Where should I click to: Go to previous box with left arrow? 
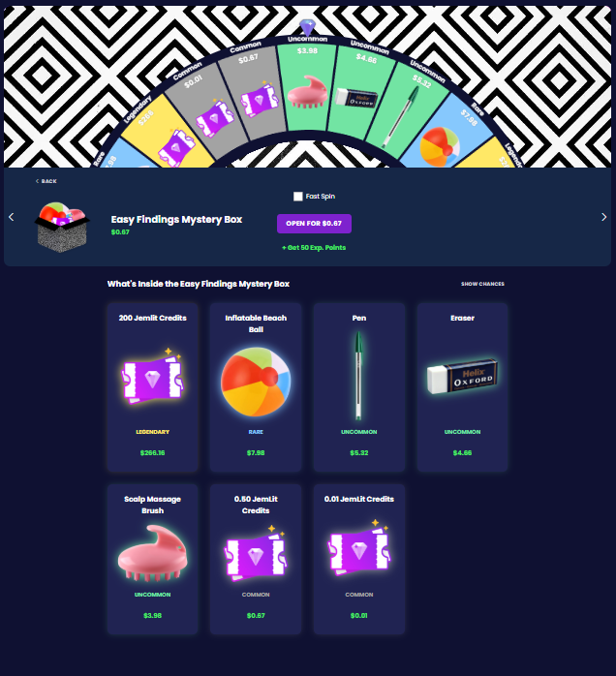12,217
